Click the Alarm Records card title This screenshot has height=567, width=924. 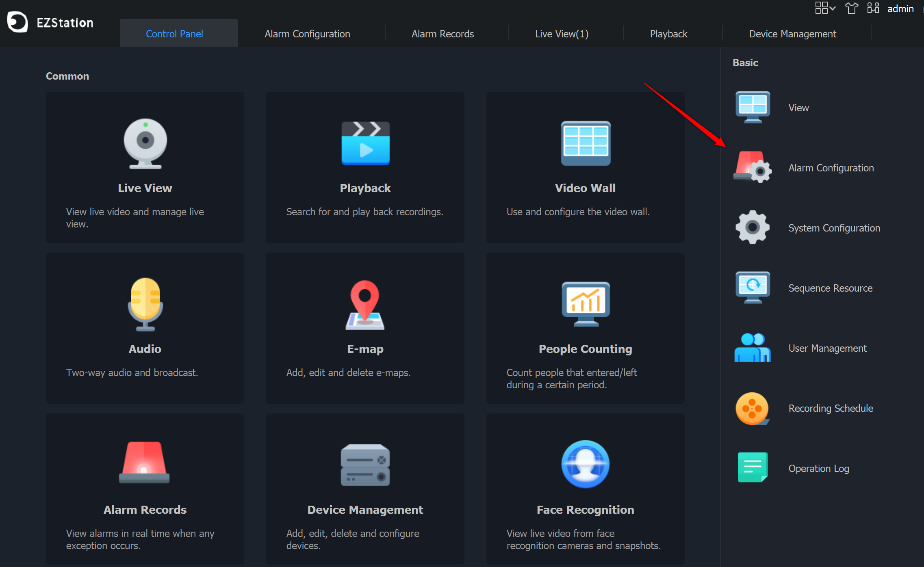[x=145, y=510]
